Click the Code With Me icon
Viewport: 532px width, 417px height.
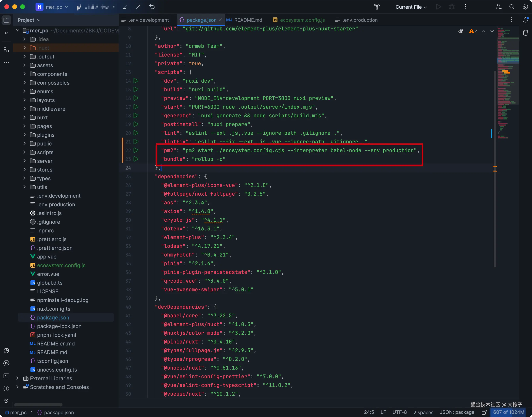coord(499,7)
